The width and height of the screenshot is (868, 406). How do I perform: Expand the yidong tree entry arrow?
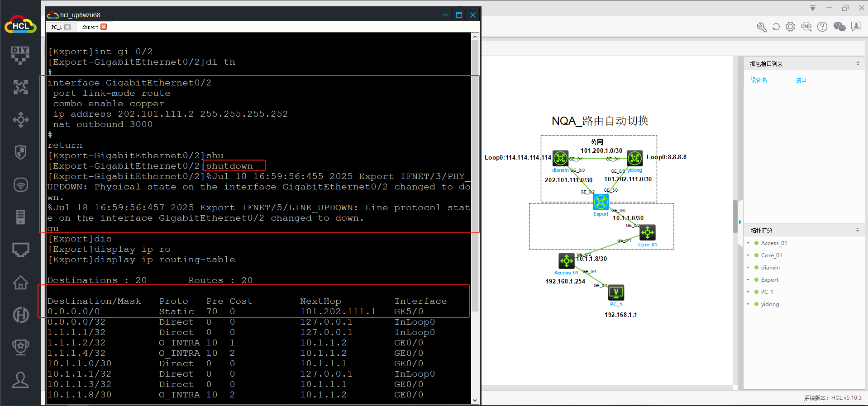(x=748, y=304)
